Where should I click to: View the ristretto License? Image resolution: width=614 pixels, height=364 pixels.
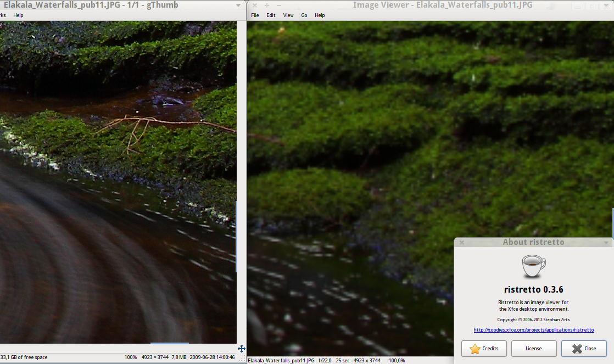533,349
